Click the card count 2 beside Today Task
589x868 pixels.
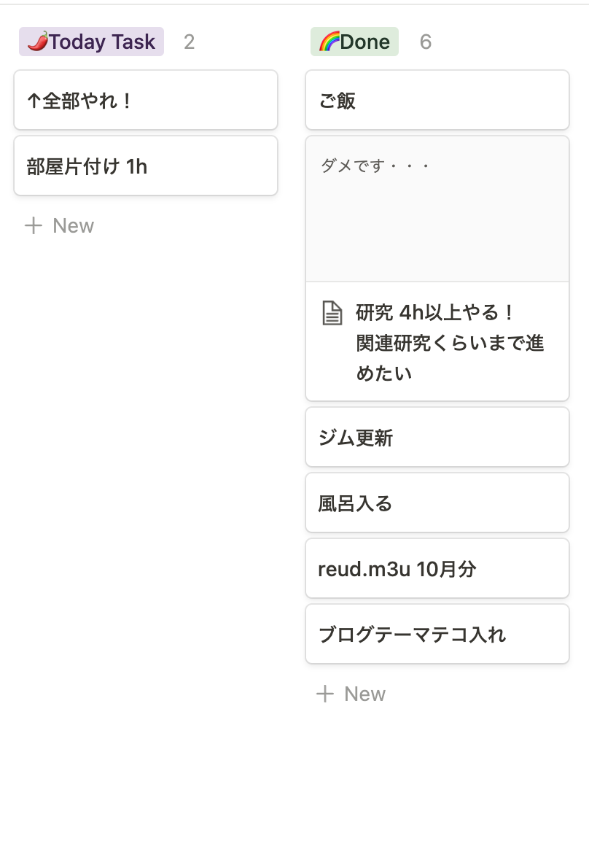coord(189,42)
